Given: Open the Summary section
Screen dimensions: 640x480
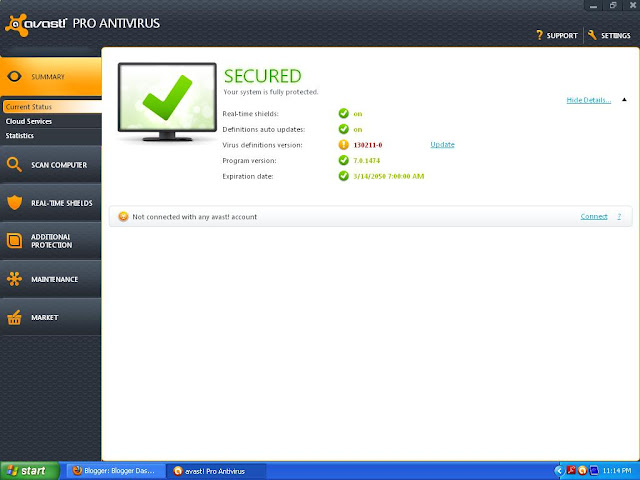Looking at the screenshot, I should click(x=51, y=76).
